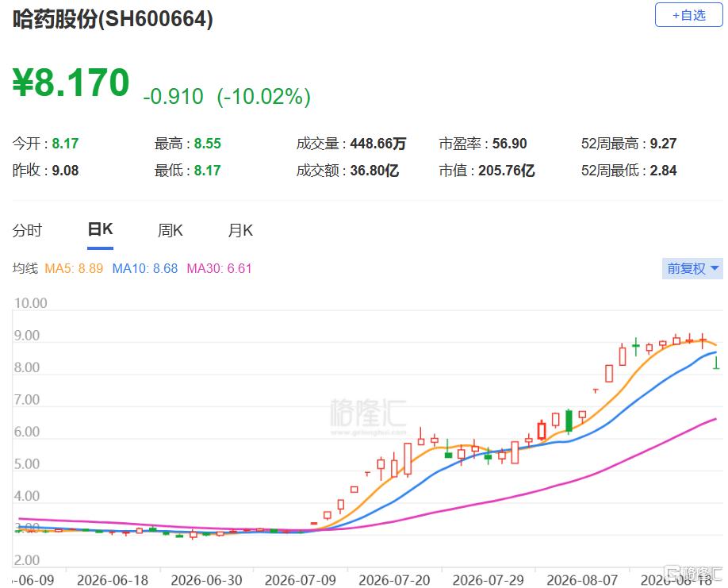Screen dimensions: 728x588
Task: Click the 2026-07-29 date axis label
Action: [488, 580]
